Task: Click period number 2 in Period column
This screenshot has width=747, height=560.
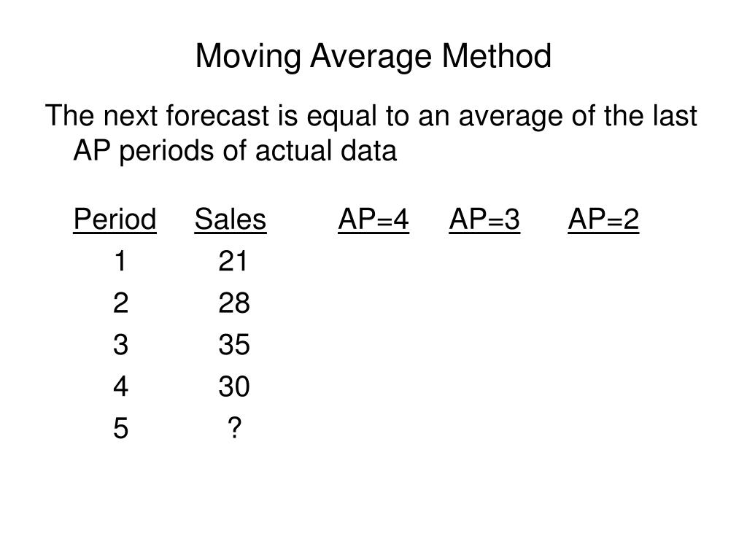Action: pyautogui.click(x=120, y=303)
